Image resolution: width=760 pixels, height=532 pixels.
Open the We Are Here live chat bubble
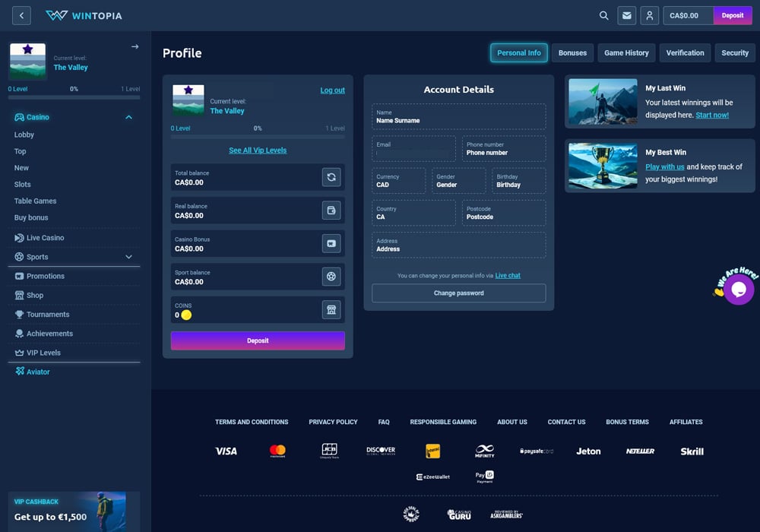738,290
